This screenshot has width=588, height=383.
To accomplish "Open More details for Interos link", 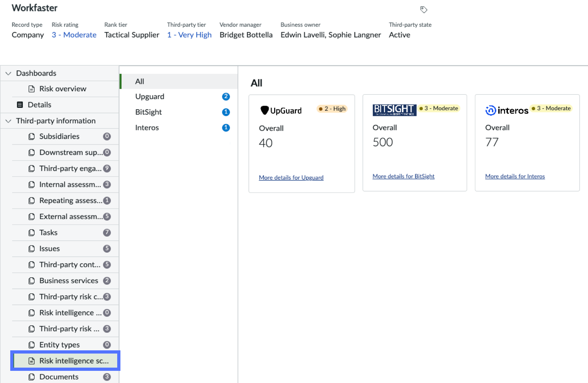I will [x=515, y=176].
